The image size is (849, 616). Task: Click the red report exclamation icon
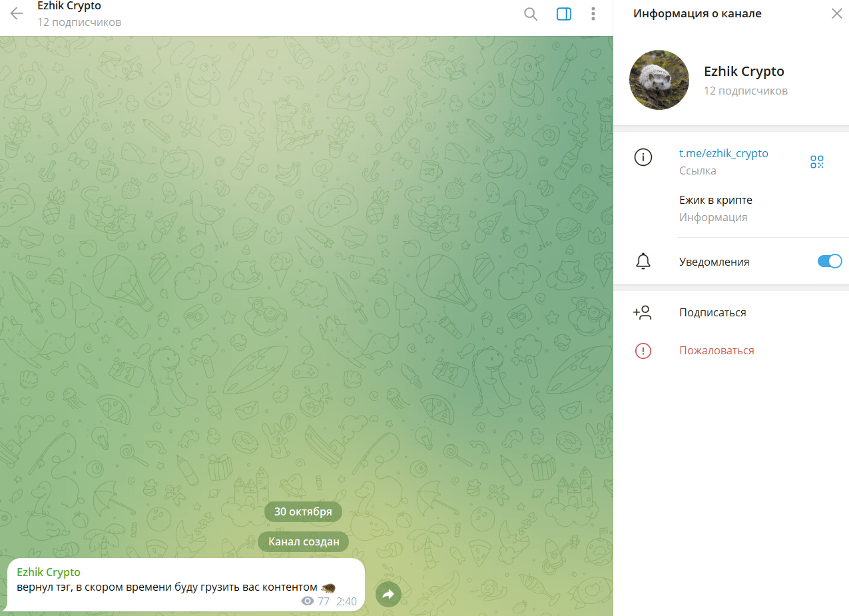point(643,351)
